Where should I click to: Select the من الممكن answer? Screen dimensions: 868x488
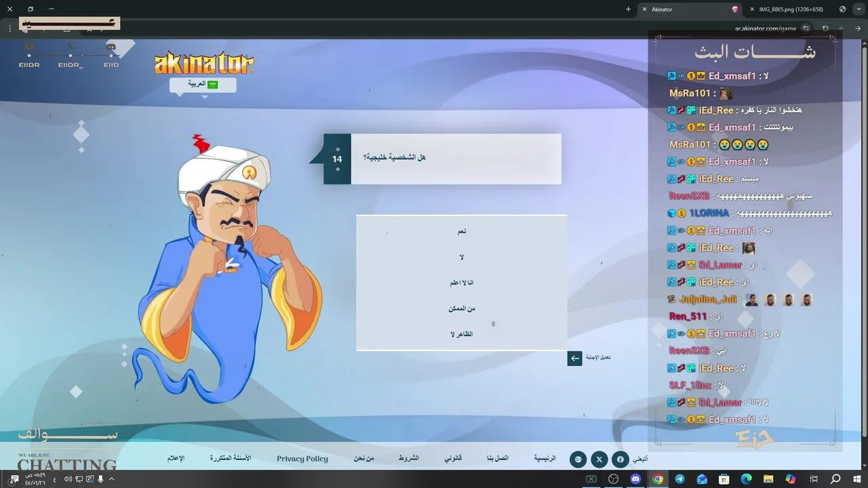click(462, 309)
